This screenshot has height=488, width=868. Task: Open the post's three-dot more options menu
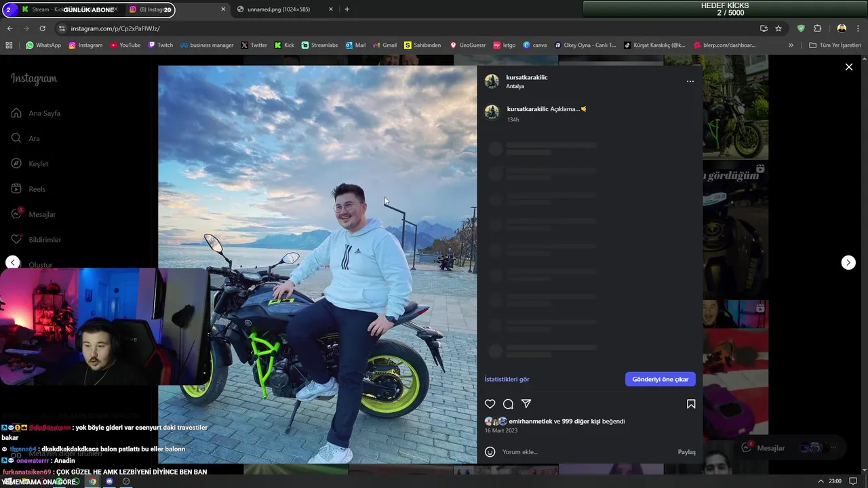click(690, 81)
